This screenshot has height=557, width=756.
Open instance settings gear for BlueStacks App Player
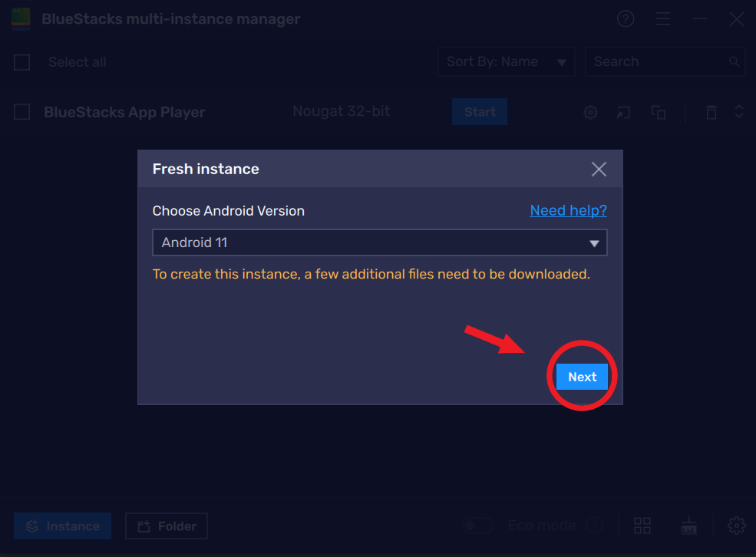click(x=591, y=112)
